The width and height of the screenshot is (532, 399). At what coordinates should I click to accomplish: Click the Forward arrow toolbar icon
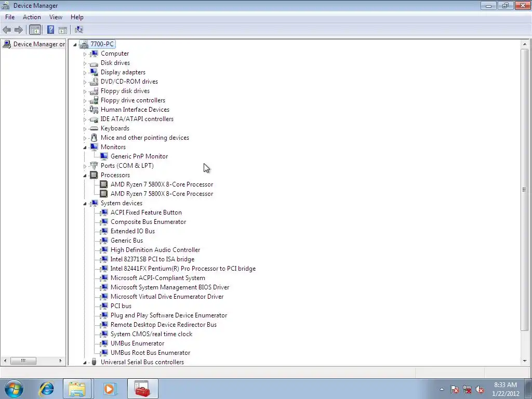[19, 30]
